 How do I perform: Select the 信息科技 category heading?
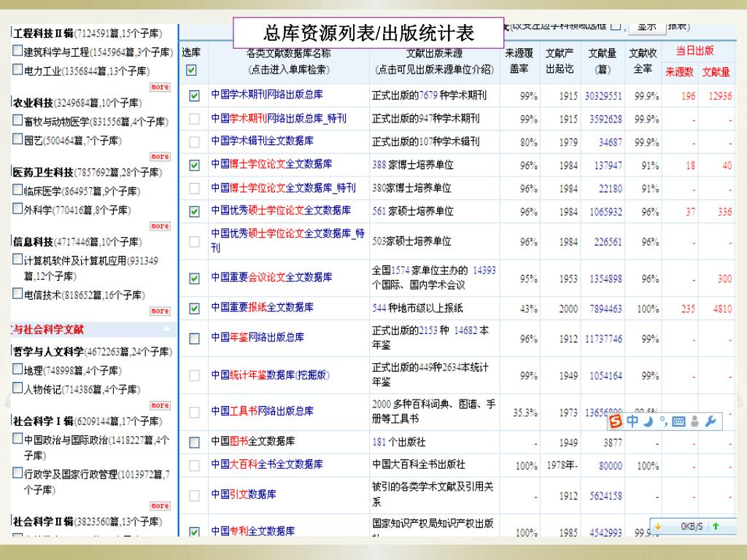34,242
